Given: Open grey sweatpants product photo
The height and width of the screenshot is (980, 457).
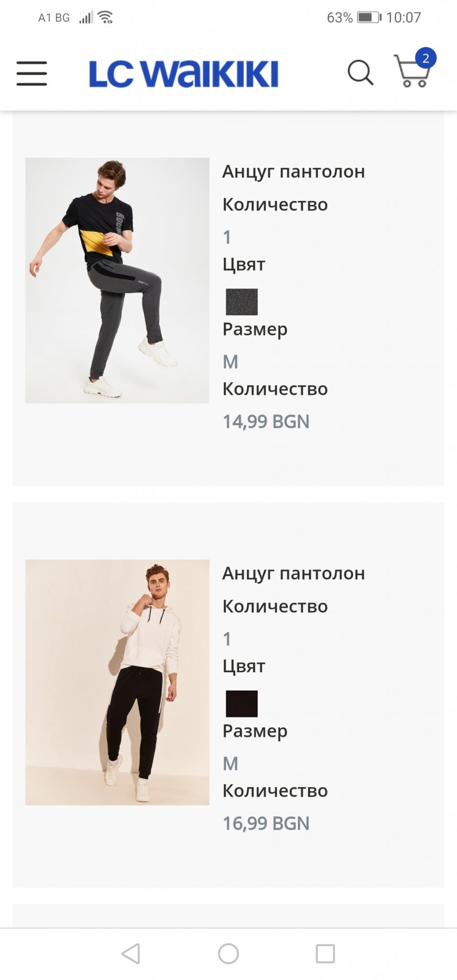Looking at the screenshot, I should (x=117, y=280).
